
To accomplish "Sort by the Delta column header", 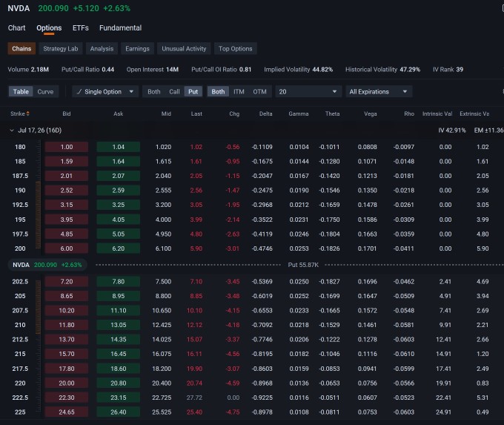I will click(x=265, y=113).
